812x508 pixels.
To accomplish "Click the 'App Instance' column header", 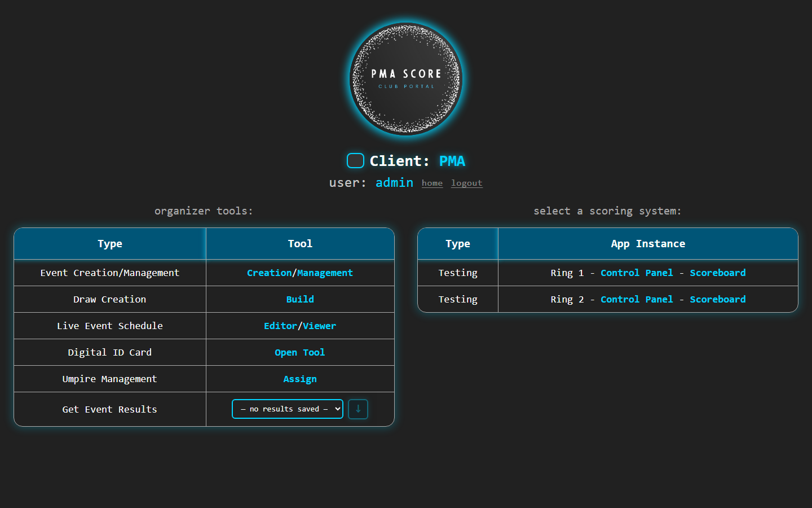I will tap(648, 244).
